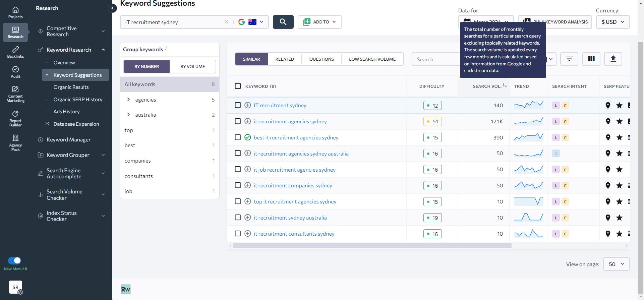The width and height of the screenshot is (644, 300).
Task: Open the $ USD currency dropdown
Action: (x=613, y=22)
